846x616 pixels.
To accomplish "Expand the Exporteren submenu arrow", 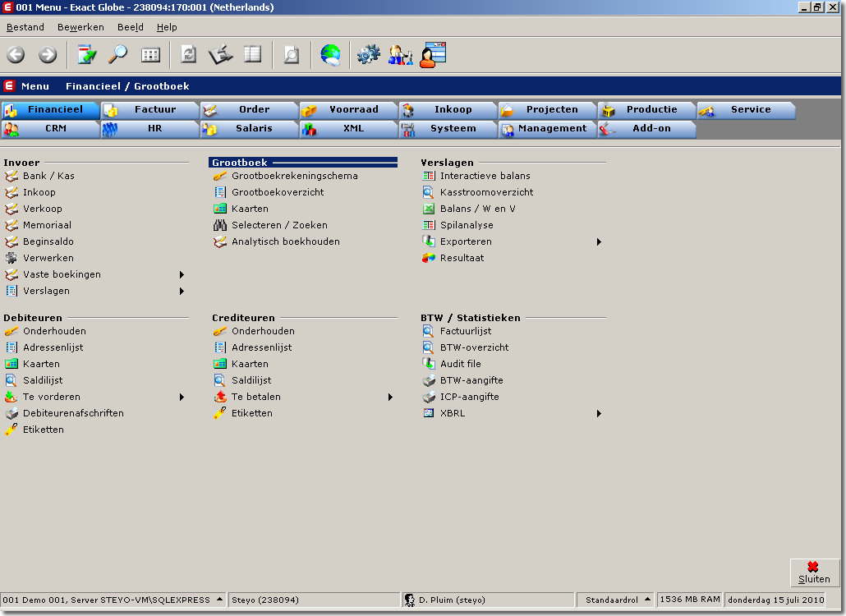I will [599, 241].
